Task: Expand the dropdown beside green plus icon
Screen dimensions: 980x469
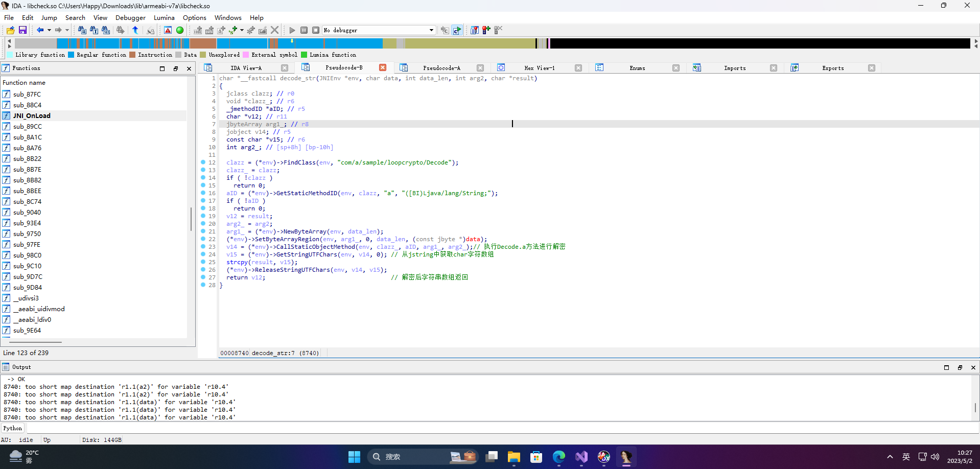Action: [242, 30]
